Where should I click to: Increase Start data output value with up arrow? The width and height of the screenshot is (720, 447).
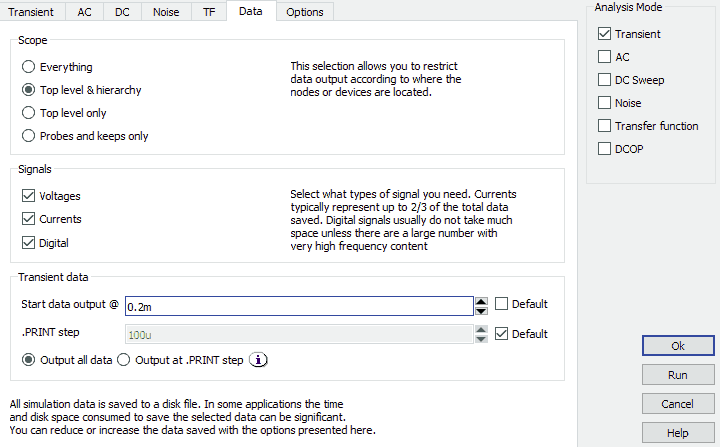click(481, 300)
